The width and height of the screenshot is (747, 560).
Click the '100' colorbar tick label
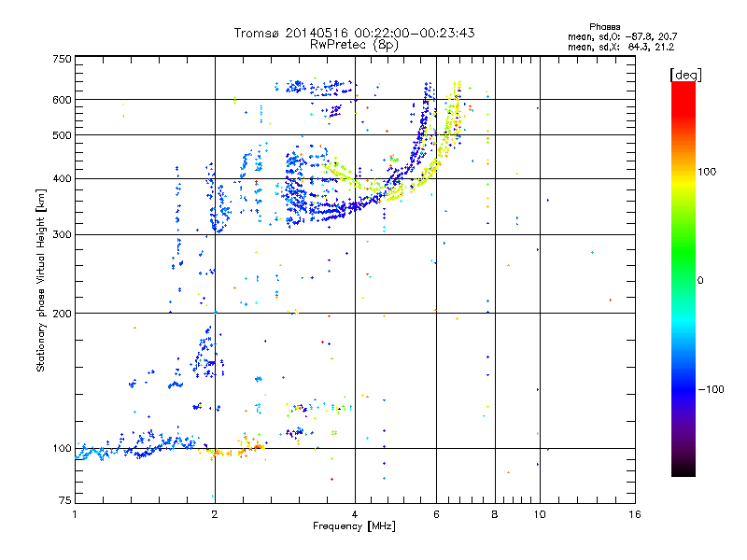coord(707,172)
